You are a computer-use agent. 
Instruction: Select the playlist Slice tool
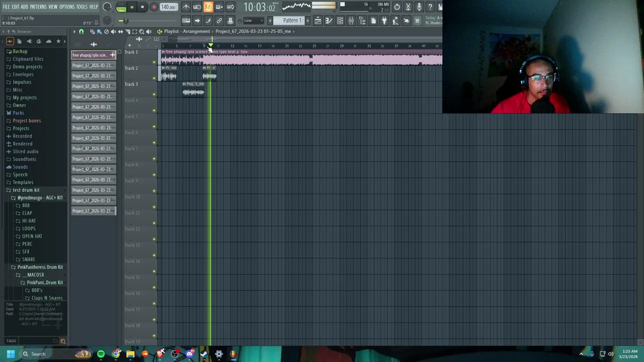(128, 32)
